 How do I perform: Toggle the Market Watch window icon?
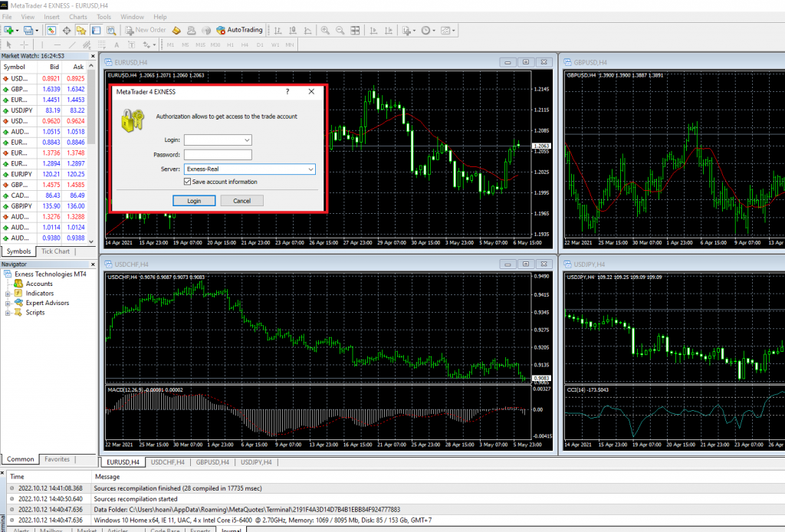point(51,31)
